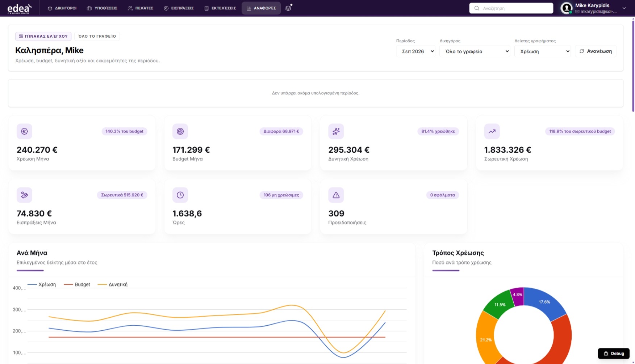635x364 pixels.
Task: Open the ΕΚΤΕΛΕΣΕΙΣ menu
Action: coord(220,8)
